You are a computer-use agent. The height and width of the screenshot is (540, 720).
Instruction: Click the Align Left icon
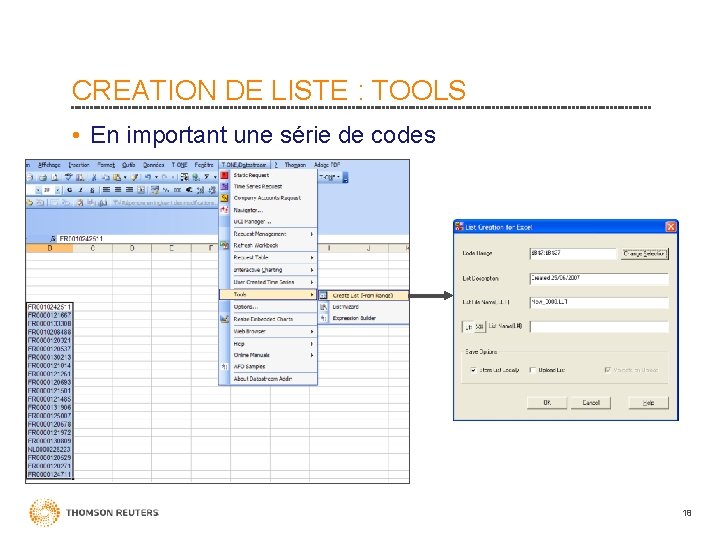[107, 190]
